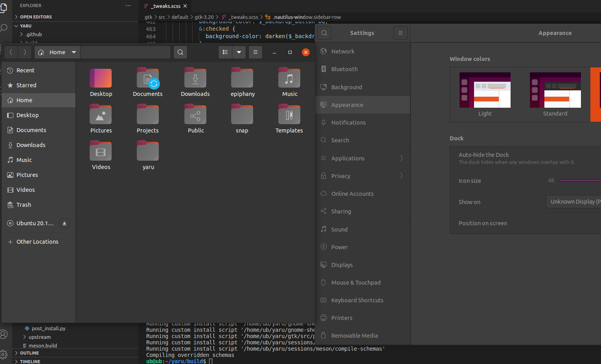This screenshot has width=601, height=364.
Task: Expand the upstream folder
Action: tap(39, 337)
